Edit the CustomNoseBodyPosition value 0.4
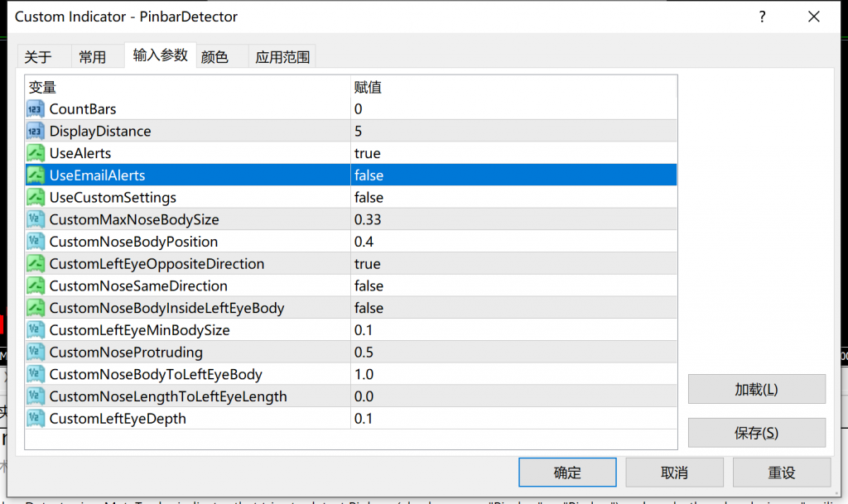The image size is (848, 504). 364,242
